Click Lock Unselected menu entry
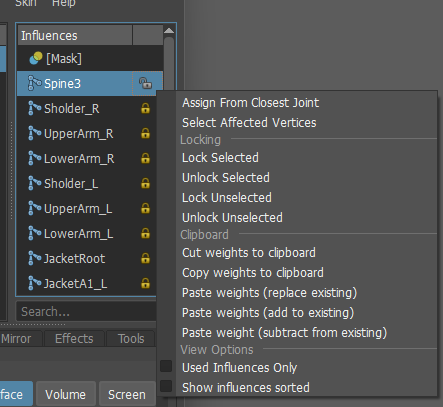This screenshot has width=443, height=407. (227, 198)
